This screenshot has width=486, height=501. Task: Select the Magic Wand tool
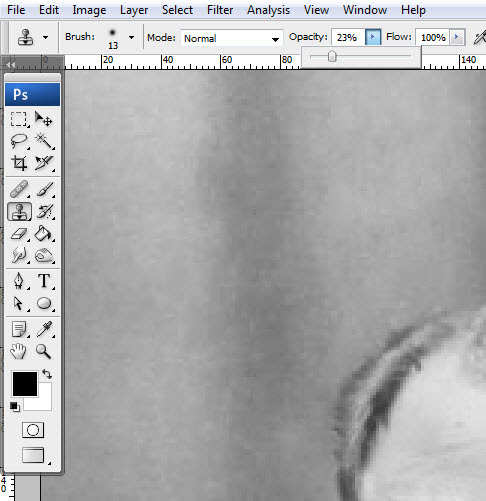pyautogui.click(x=45, y=141)
